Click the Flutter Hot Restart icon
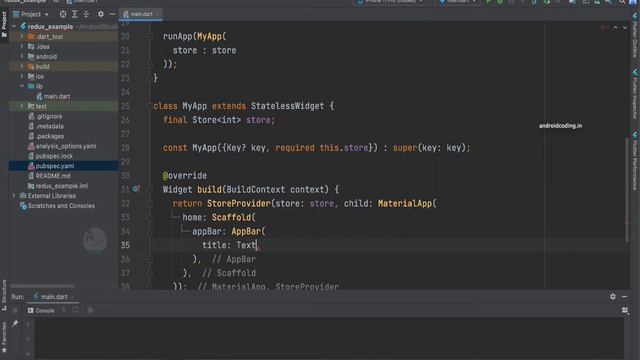 click(76, 310)
